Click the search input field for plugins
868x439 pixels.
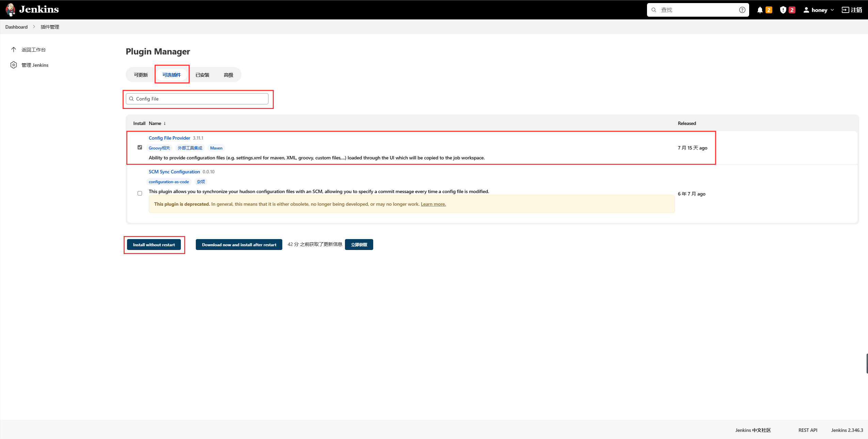pyautogui.click(x=198, y=98)
